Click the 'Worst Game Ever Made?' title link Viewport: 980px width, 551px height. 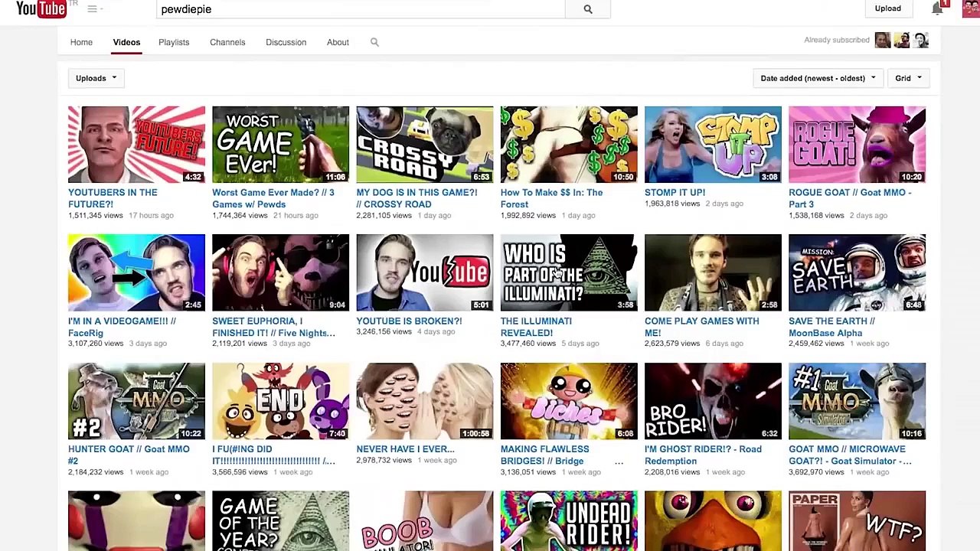point(273,198)
